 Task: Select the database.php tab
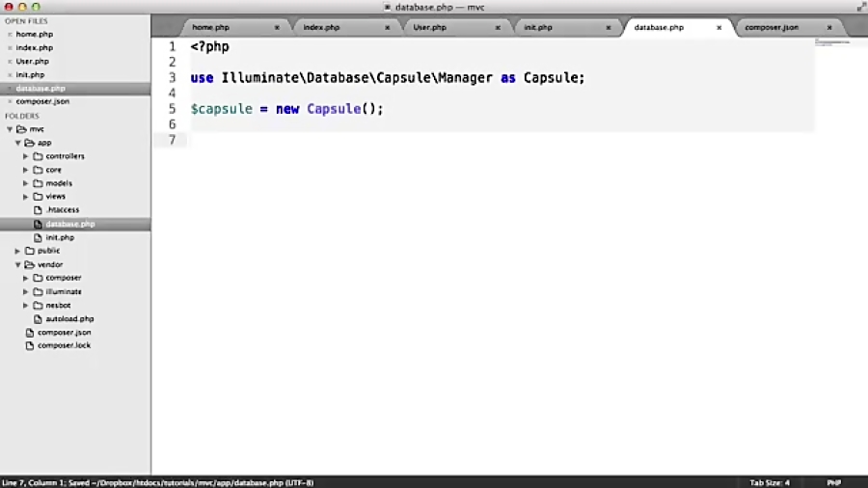click(x=678, y=27)
